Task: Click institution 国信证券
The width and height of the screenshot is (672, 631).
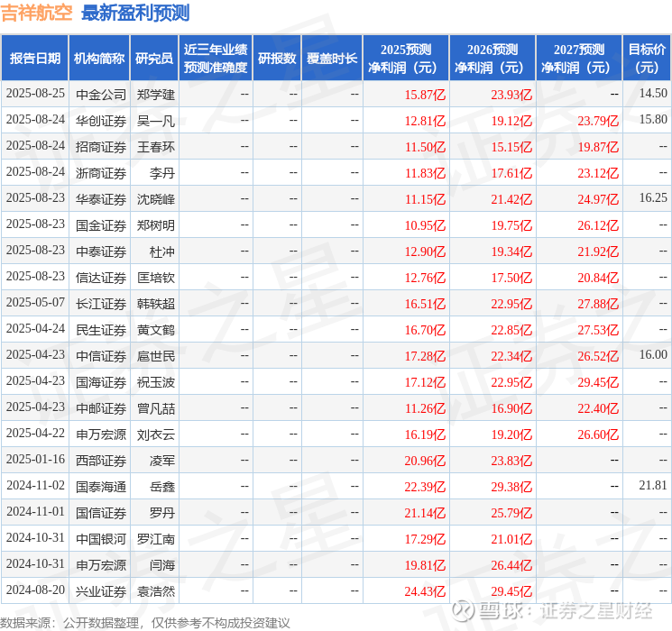Action: point(101,512)
